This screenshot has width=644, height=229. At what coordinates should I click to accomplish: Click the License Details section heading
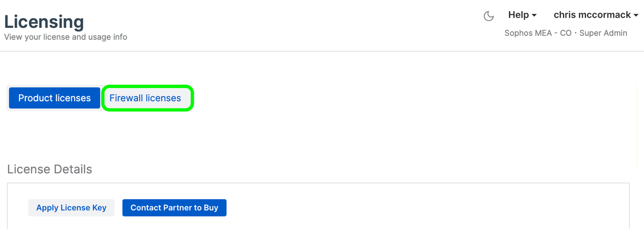coord(50,169)
